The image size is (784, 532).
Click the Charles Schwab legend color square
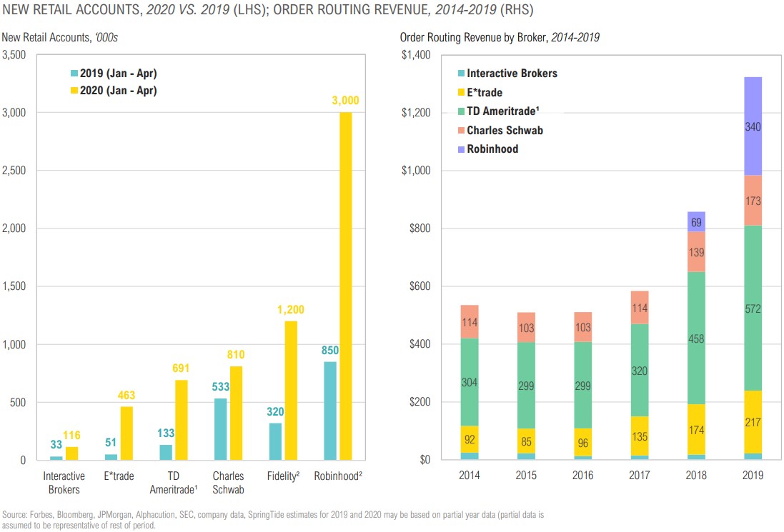pos(461,131)
